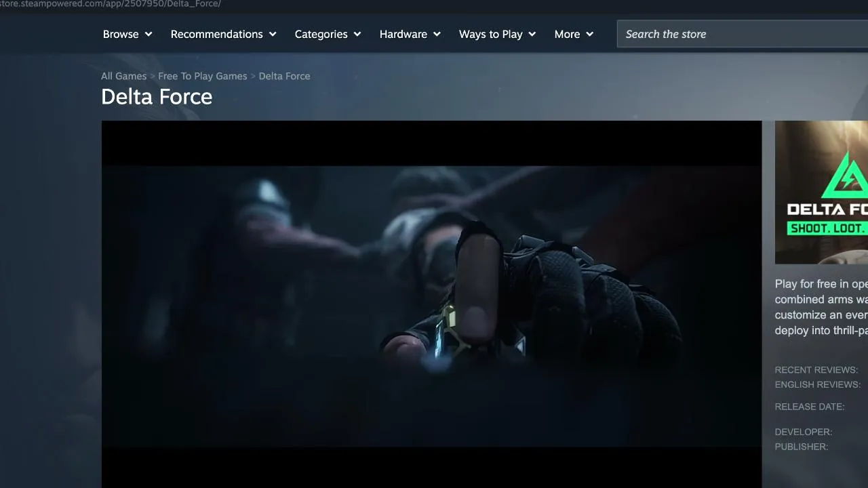868x488 pixels.
Task: Click the ENGLISH REVIEWS label
Action: coord(818,384)
